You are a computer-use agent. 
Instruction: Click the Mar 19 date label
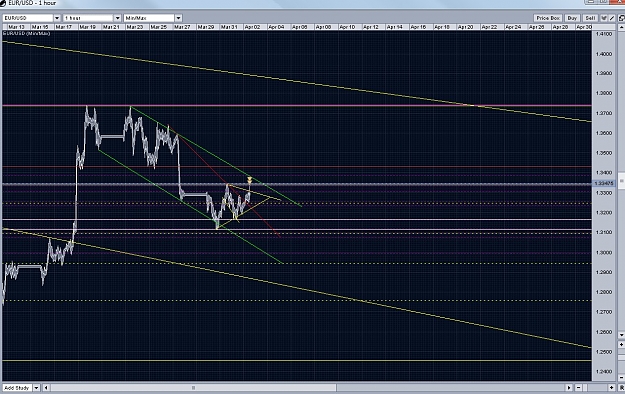click(x=87, y=27)
